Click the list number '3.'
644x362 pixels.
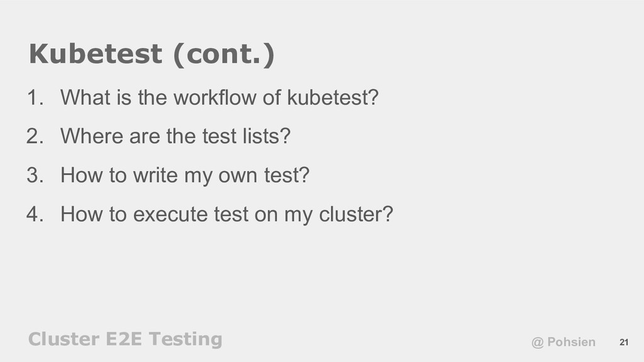click(35, 175)
